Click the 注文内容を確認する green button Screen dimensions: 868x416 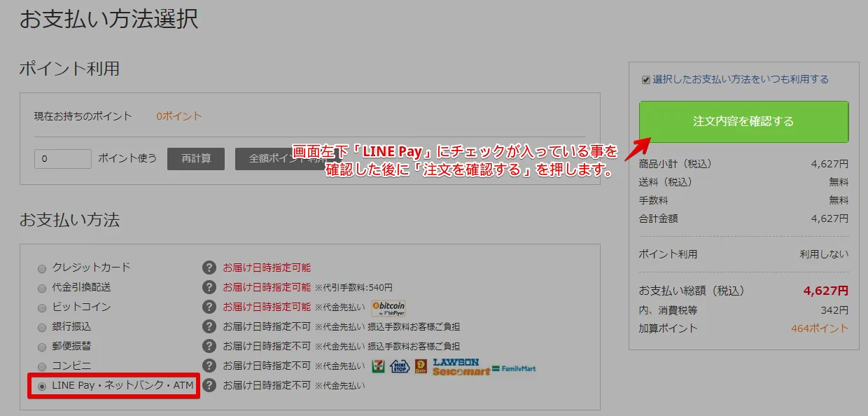743,122
